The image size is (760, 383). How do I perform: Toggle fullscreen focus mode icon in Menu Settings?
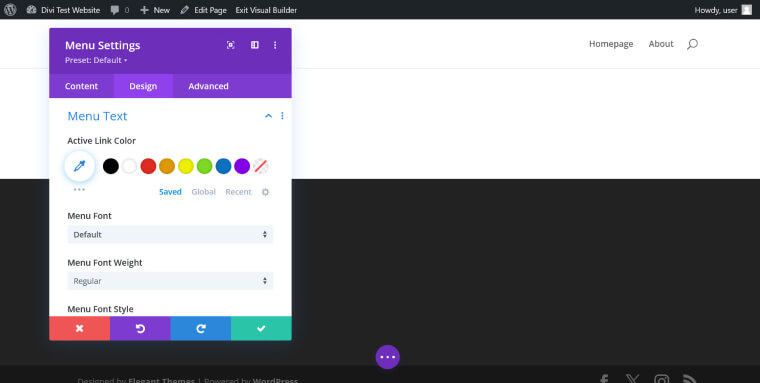point(231,45)
